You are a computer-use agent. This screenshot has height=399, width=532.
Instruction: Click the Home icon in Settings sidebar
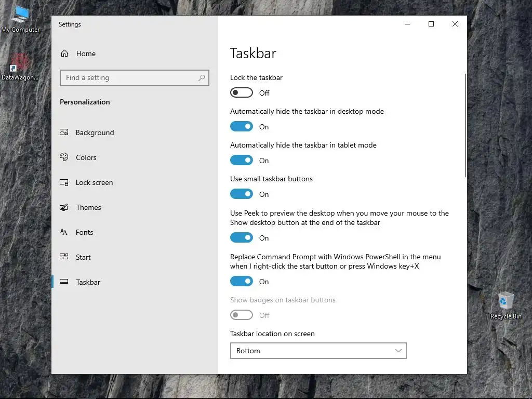(x=64, y=54)
